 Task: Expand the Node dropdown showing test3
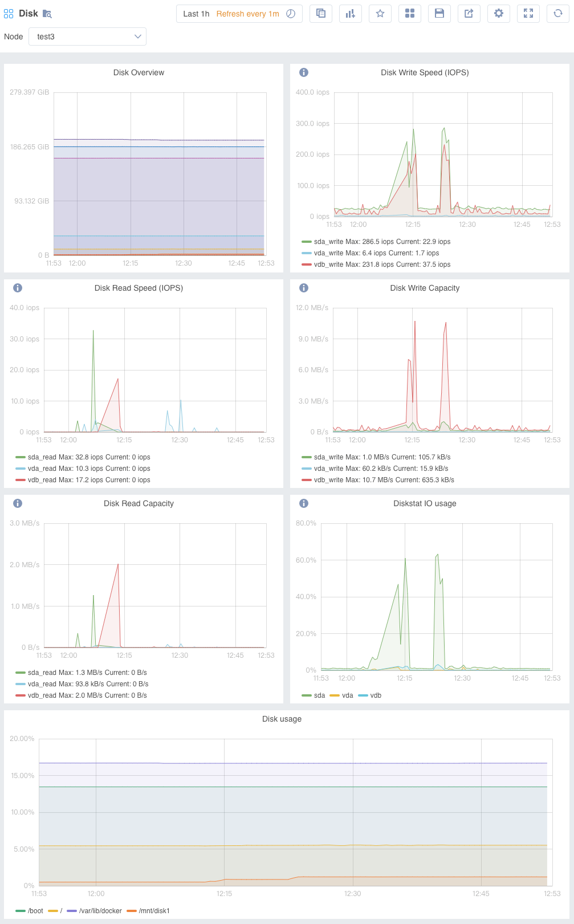point(87,36)
